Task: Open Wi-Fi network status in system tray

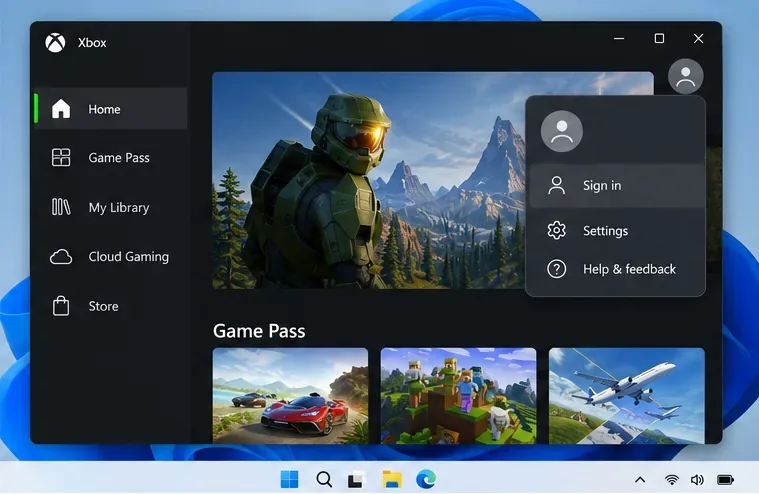Action: point(671,479)
